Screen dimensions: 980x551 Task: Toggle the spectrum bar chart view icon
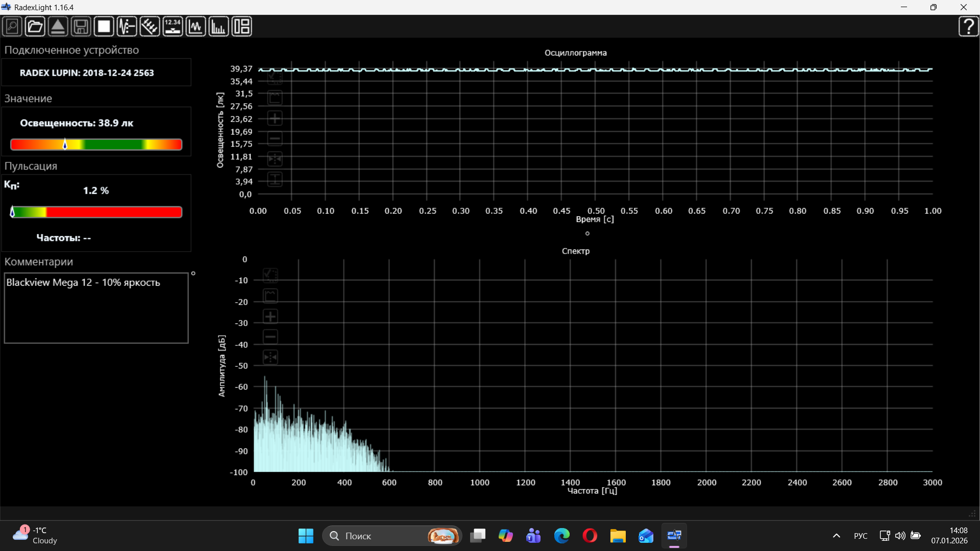(x=218, y=27)
